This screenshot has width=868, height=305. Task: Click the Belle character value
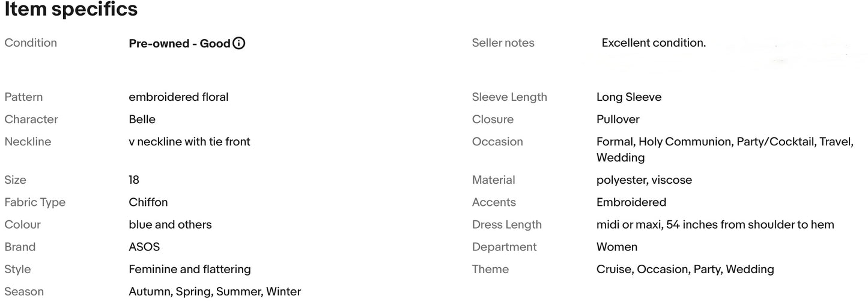142,119
